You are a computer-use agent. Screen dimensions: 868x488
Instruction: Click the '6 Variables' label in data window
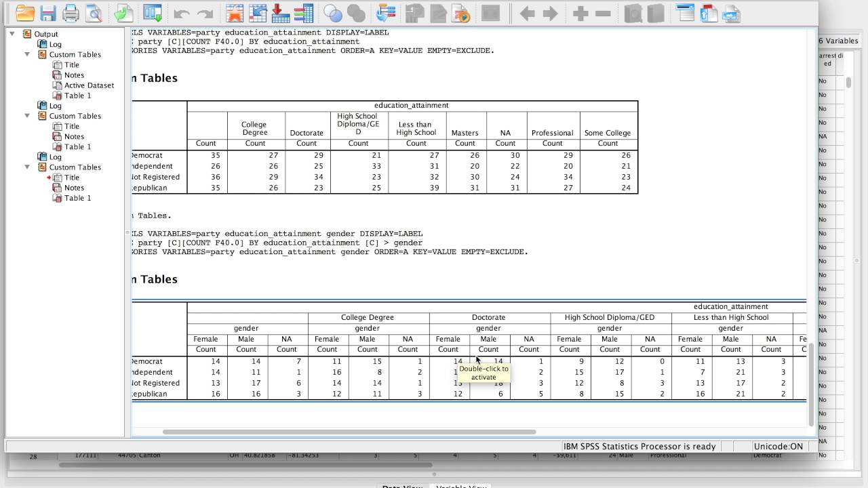click(x=838, y=41)
